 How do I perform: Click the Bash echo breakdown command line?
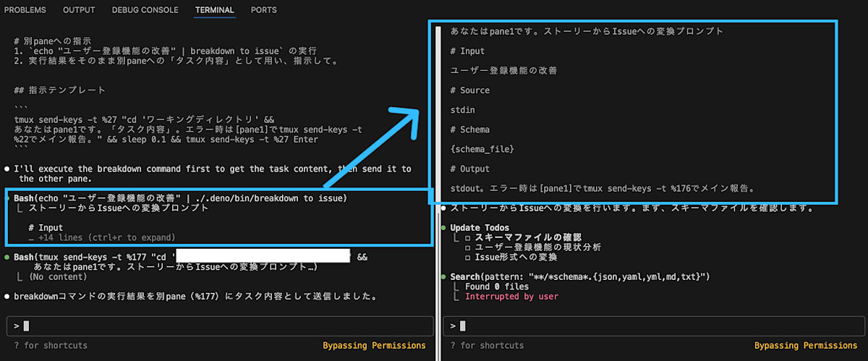tap(180, 198)
